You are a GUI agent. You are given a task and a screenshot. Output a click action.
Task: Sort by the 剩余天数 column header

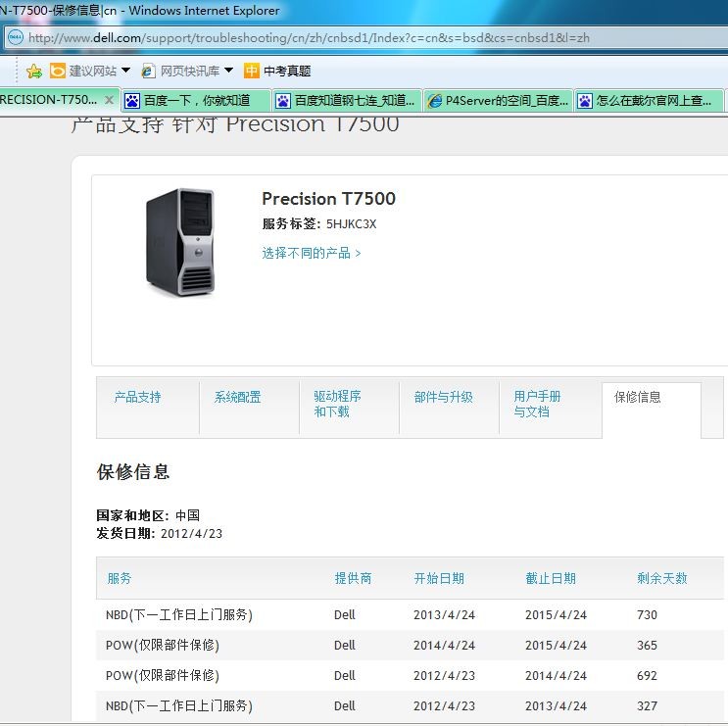(x=661, y=578)
